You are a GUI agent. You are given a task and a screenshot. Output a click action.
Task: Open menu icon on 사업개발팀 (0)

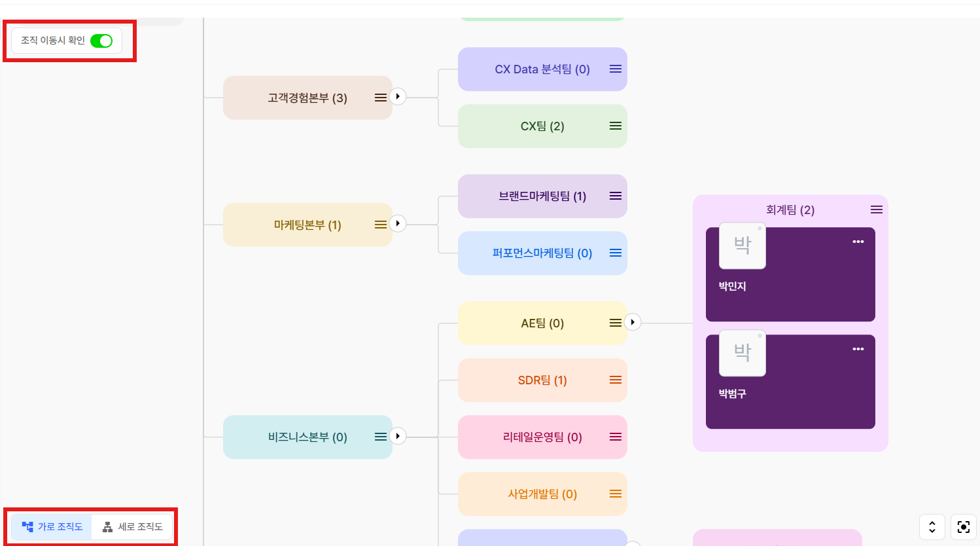[616, 494]
